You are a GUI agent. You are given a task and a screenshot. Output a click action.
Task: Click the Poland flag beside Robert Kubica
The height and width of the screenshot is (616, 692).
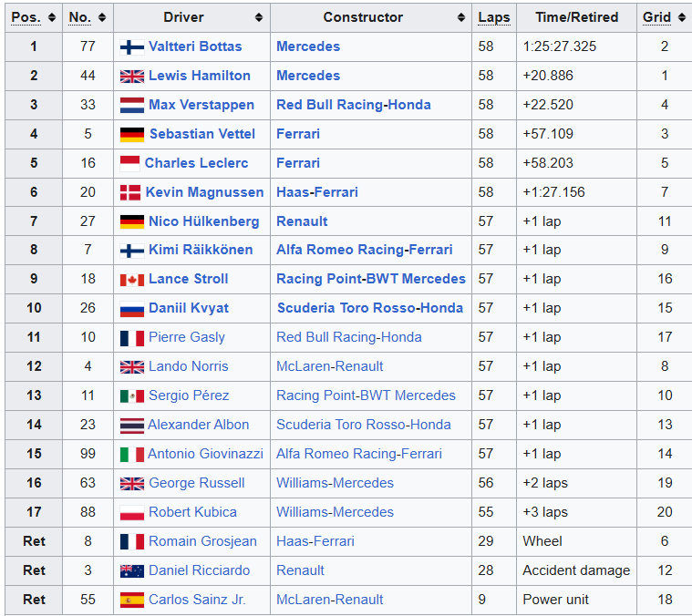point(132,512)
